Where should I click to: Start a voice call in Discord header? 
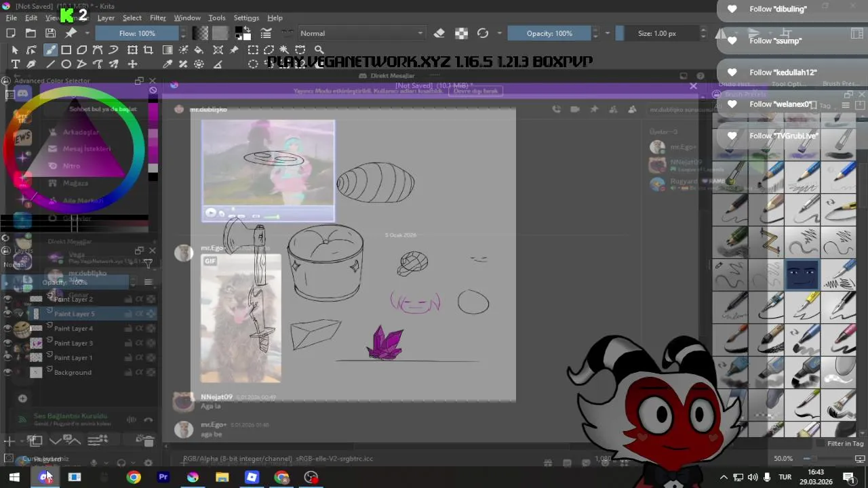coord(556,109)
